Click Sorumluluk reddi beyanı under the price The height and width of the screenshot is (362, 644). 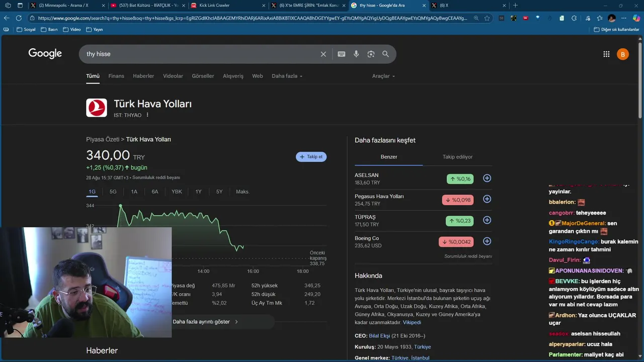point(156,177)
